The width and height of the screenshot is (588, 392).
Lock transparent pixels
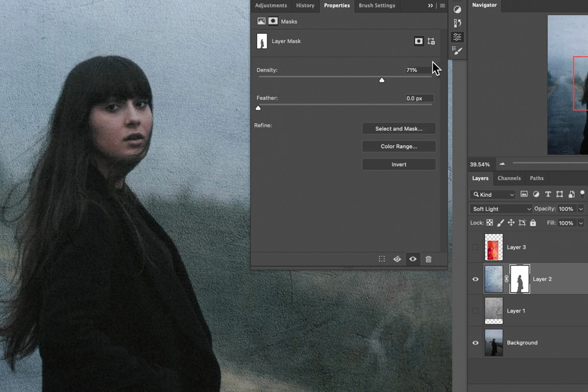click(490, 223)
